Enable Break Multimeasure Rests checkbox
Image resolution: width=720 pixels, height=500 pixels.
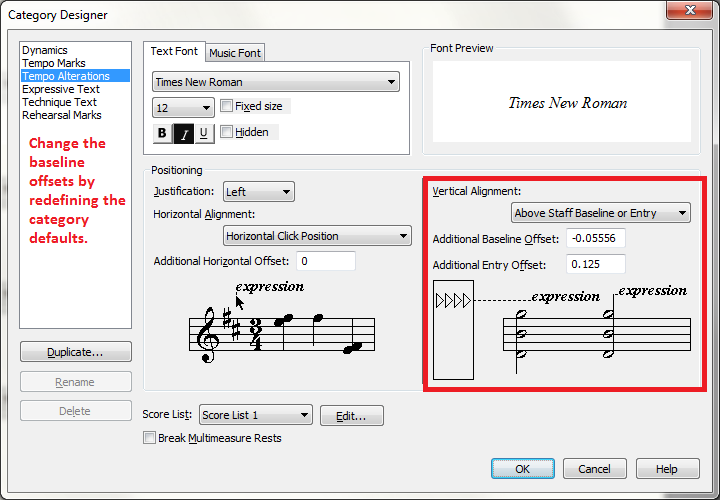pos(150,438)
